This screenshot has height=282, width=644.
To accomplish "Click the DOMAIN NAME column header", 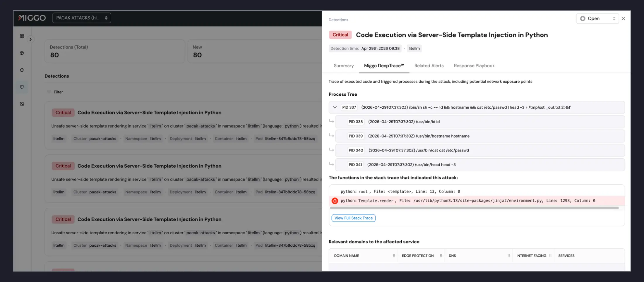I will pyautogui.click(x=347, y=256).
